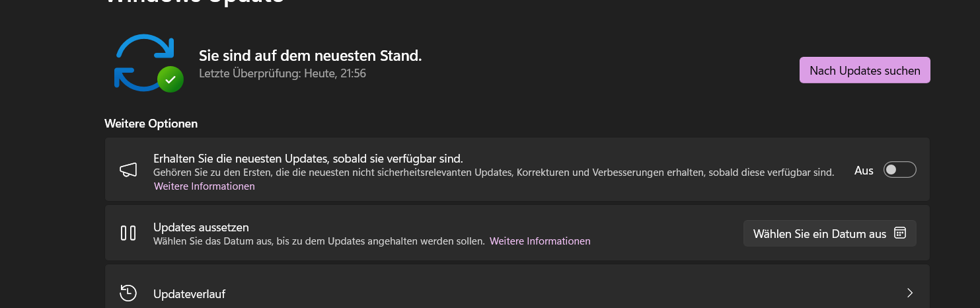Select the 'Updates aussetzen' row title
The width and height of the screenshot is (980, 308).
(x=201, y=227)
